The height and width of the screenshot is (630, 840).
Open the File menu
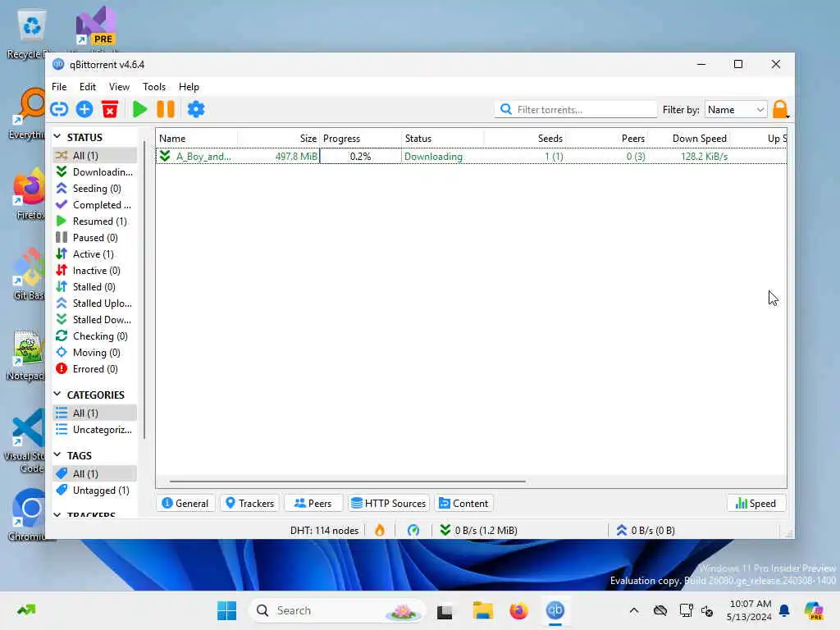(59, 87)
